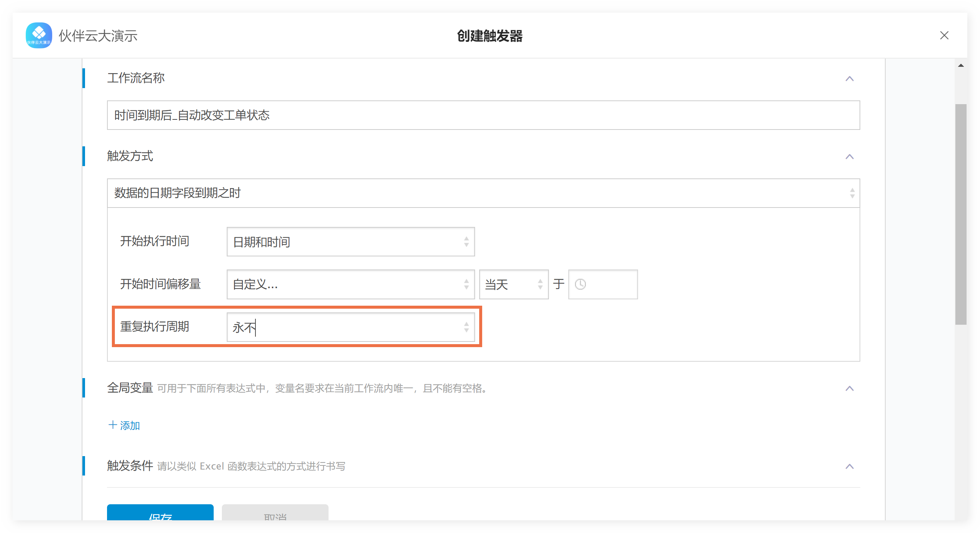Viewport: 980px width, 533px height.
Task: Click the stepper arrows on 触发方式 select
Action: (x=852, y=193)
